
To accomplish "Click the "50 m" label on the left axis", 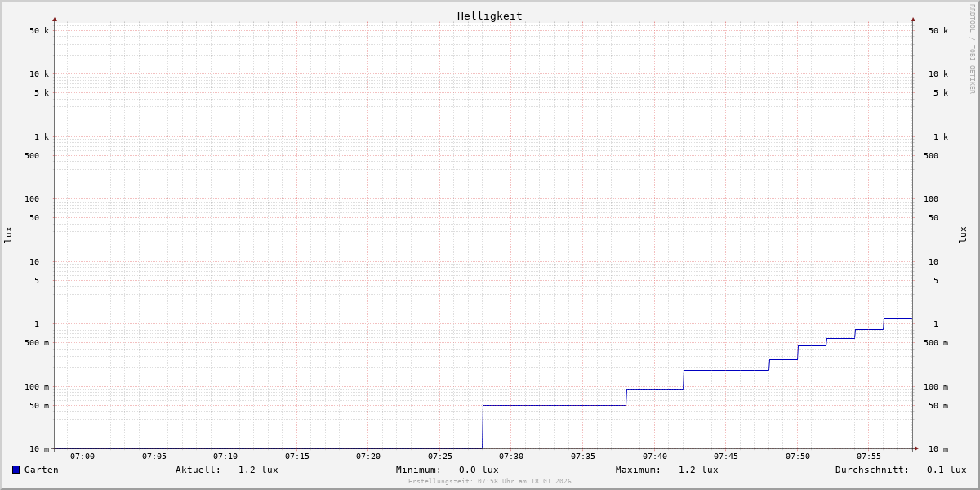I will (39, 406).
